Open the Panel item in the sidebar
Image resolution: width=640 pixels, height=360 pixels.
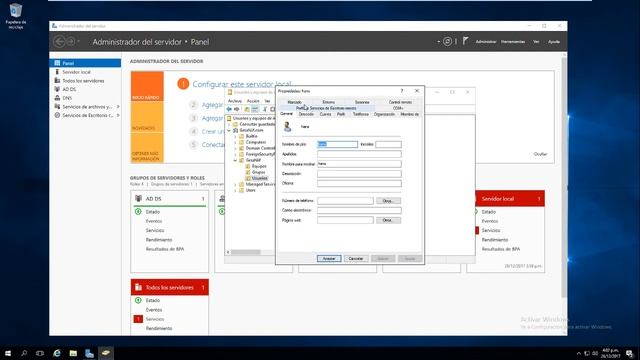click(85, 63)
